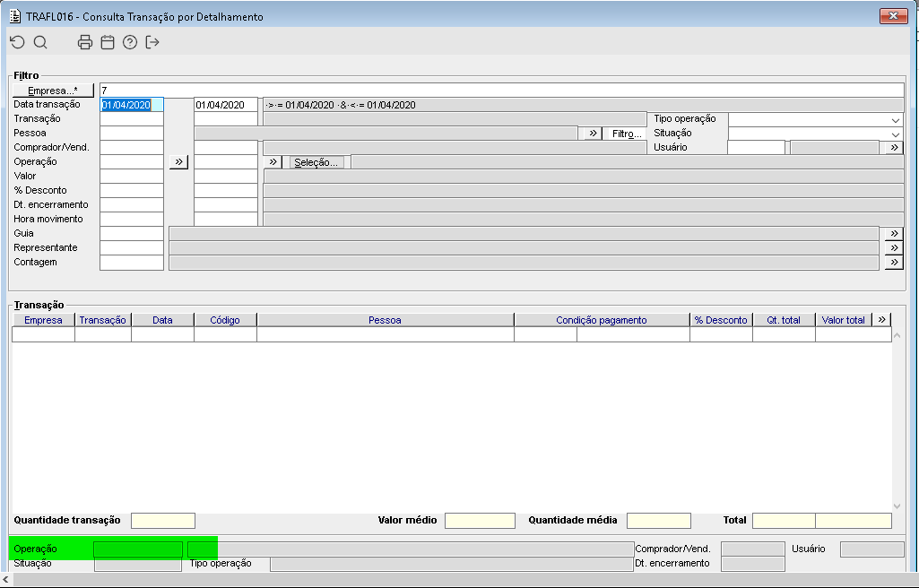Click the magnifier search toolbar icon
The width and height of the screenshot is (919, 588).
coord(40,42)
